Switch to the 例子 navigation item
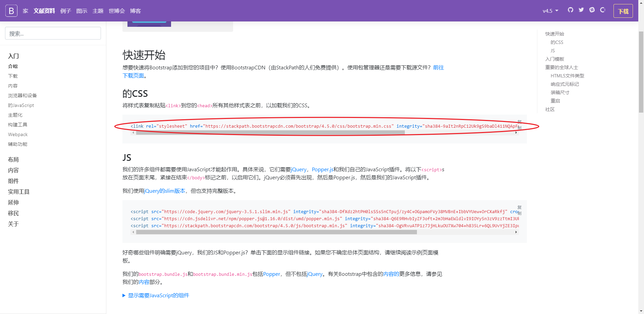 [x=65, y=11]
